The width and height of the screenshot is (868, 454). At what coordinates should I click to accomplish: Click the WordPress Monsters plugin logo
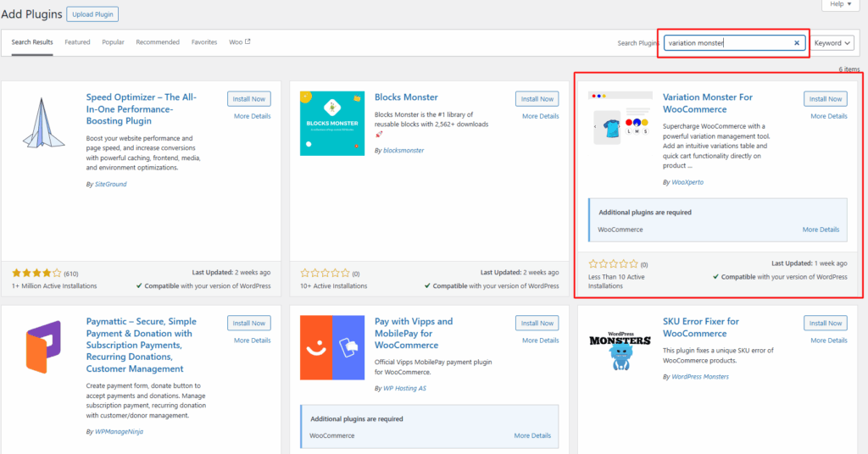coord(620,351)
